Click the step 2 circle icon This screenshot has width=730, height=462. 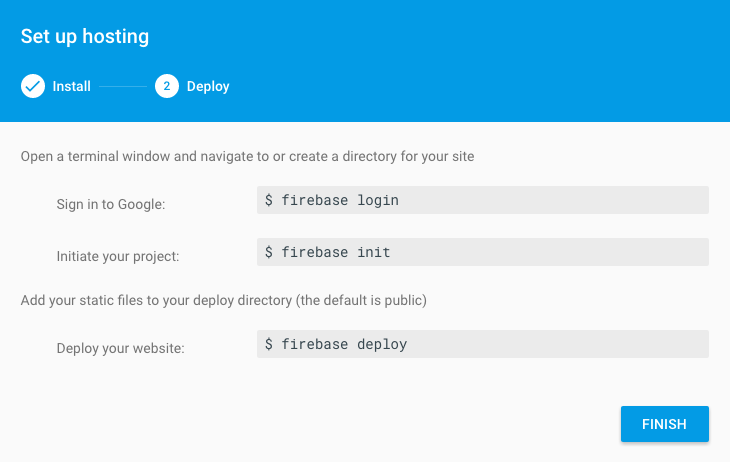click(166, 86)
